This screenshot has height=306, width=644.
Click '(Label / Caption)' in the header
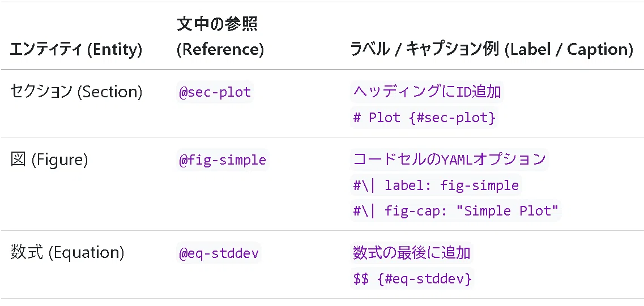tap(568, 50)
